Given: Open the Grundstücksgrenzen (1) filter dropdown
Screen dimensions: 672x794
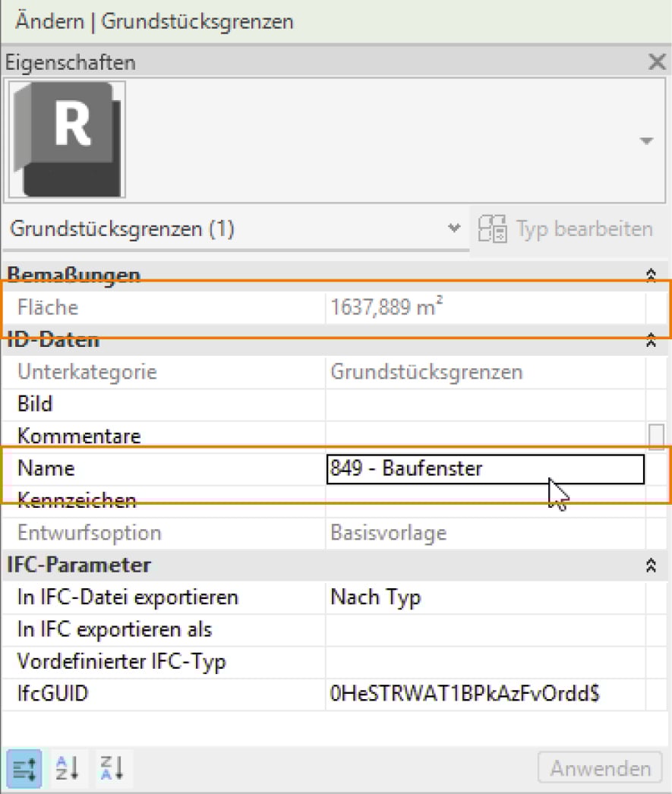Looking at the screenshot, I should coord(236,229).
